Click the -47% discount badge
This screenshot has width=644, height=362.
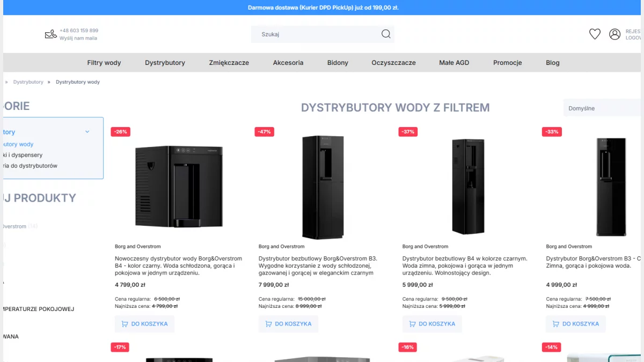pos(265,132)
